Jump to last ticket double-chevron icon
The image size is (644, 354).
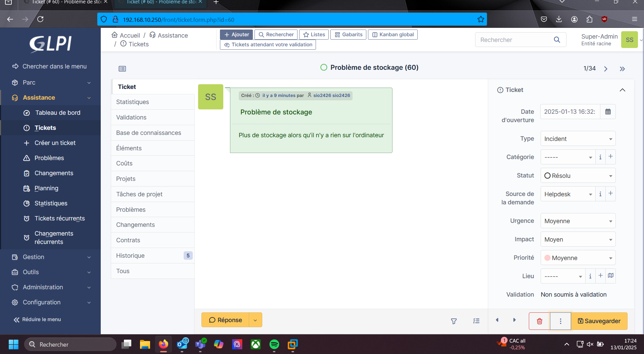click(x=622, y=69)
